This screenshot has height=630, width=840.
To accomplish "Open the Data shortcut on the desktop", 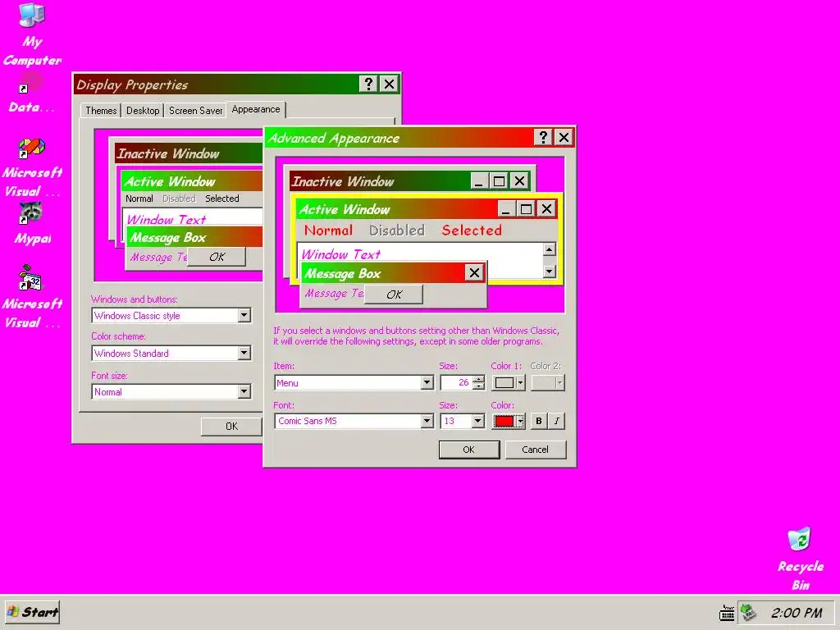I will coord(32,93).
